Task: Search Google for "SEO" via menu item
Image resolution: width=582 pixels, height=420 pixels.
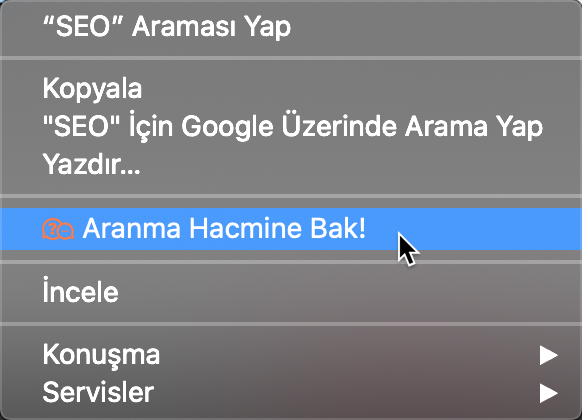Action: point(291,127)
